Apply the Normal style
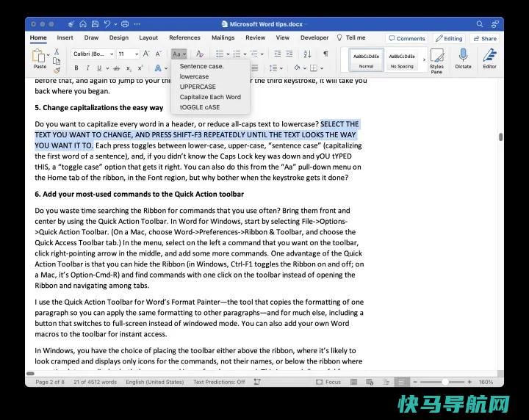Image resolution: width=529 pixels, height=420 pixels. 366,59
